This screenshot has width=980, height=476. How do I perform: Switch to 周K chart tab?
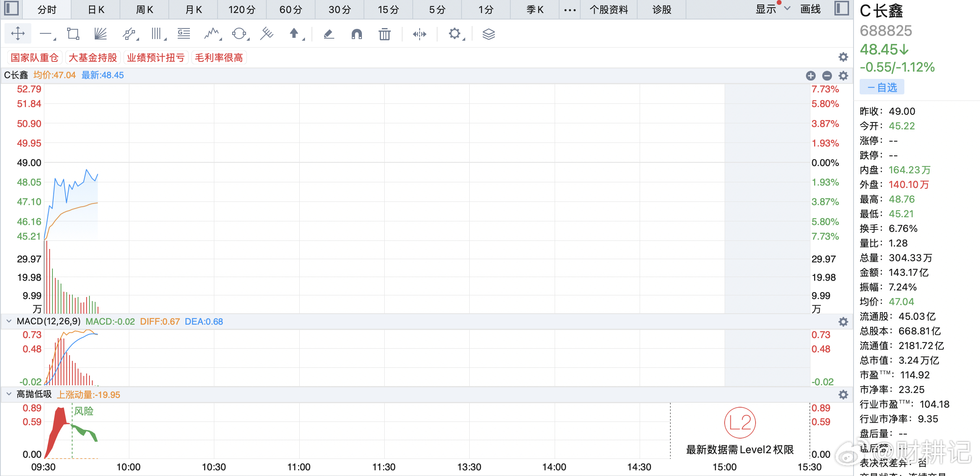coord(145,10)
